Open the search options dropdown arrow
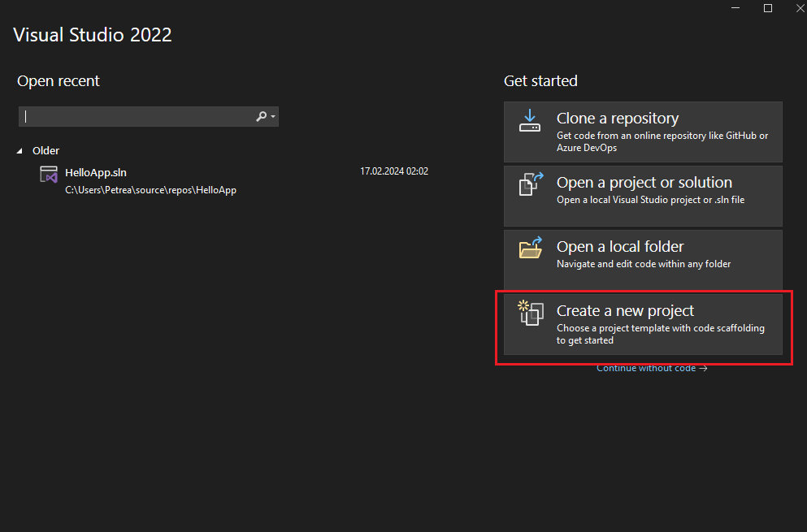807x532 pixels. (273, 117)
